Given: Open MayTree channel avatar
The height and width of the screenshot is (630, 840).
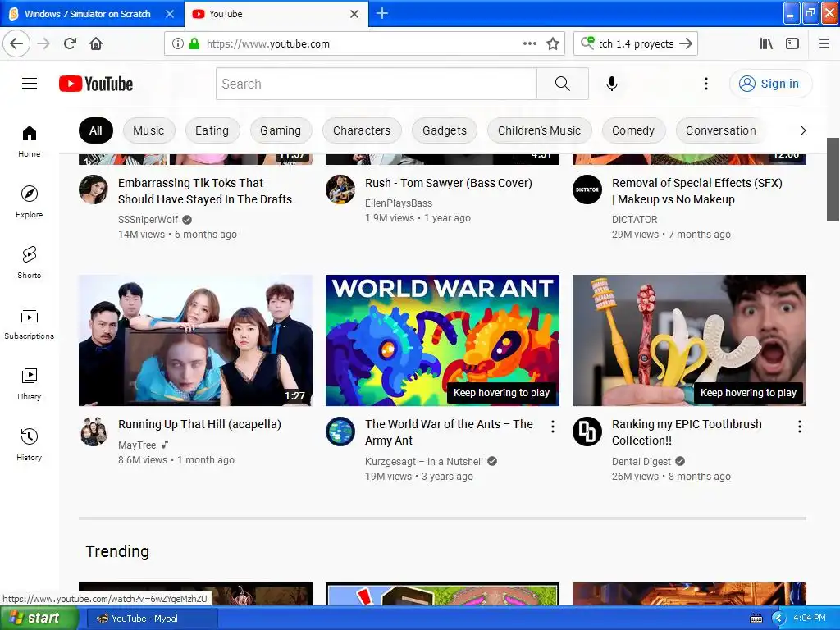Looking at the screenshot, I should click(94, 431).
